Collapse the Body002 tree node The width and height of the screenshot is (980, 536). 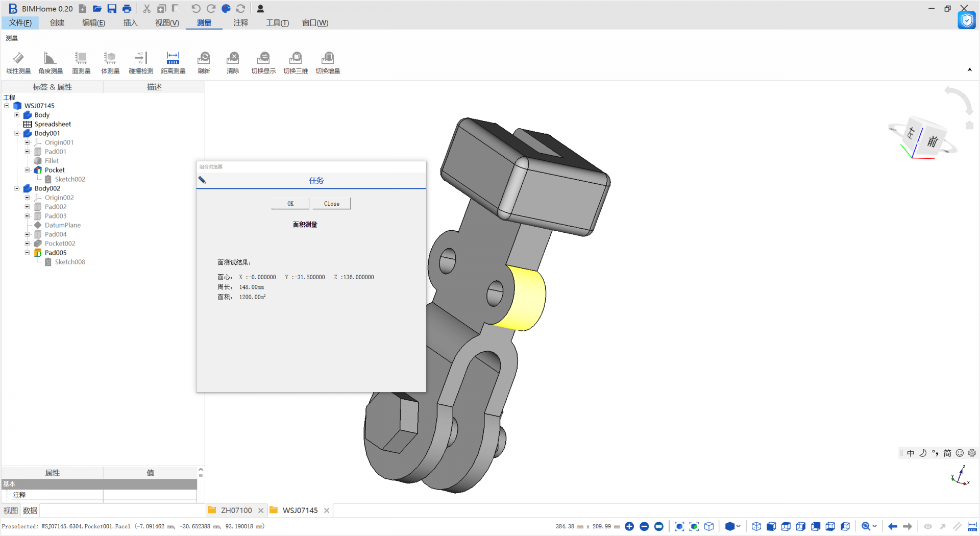[x=17, y=188]
